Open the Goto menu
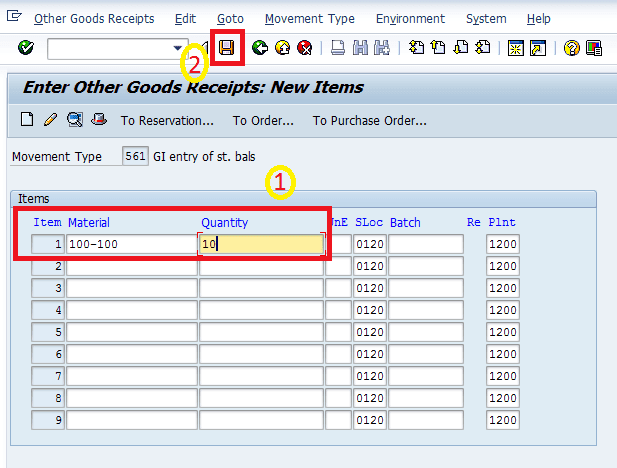The width and height of the screenshot is (617, 468). pyautogui.click(x=229, y=18)
